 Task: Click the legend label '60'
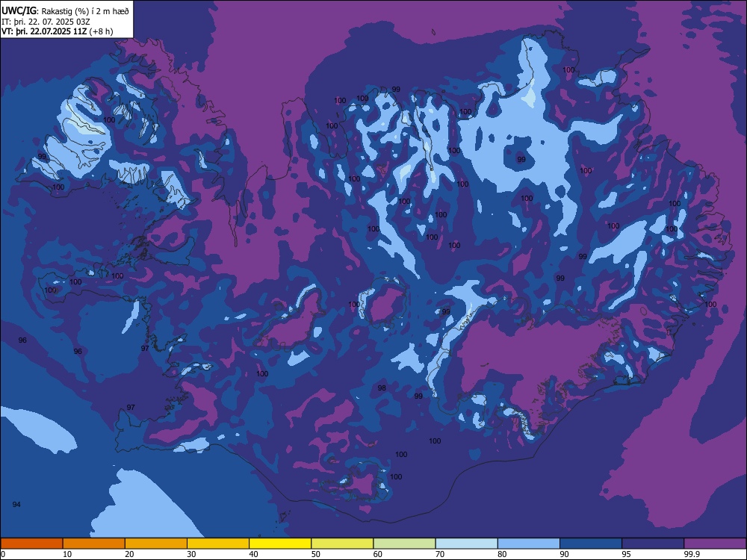(x=378, y=554)
